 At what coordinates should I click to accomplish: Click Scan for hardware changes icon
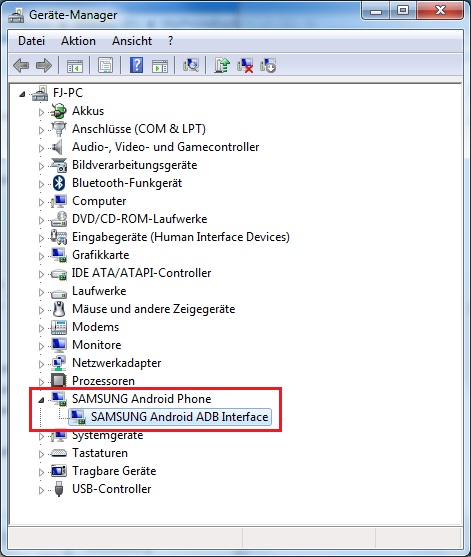pos(191,65)
